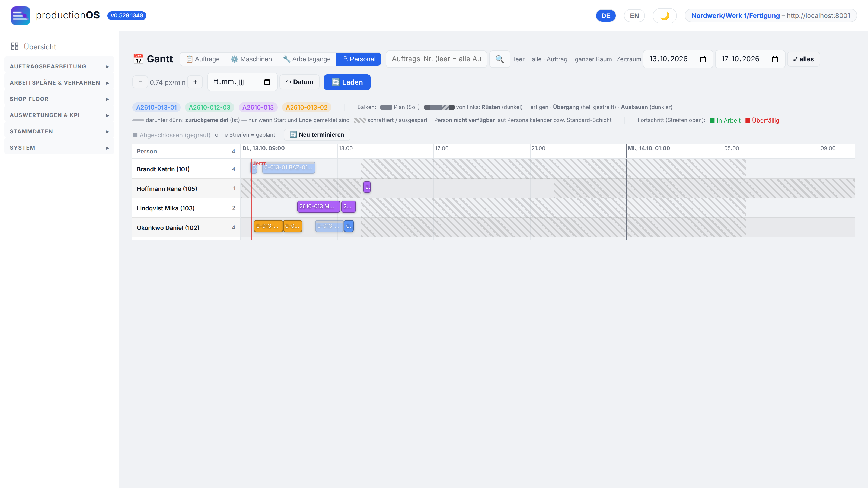868x488 pixels.
Task: Expand the Auswertungen & KPI section
Action: (x=59, y=115)
